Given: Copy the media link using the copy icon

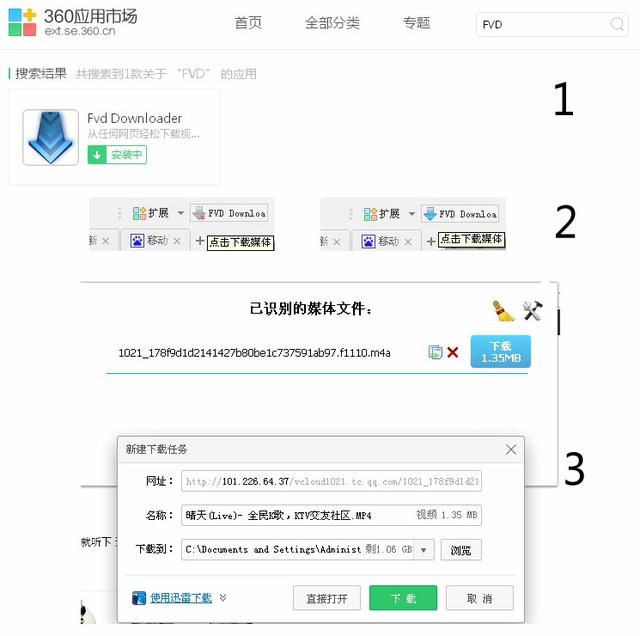Looking at the screenshot, I should coord(435,352).
